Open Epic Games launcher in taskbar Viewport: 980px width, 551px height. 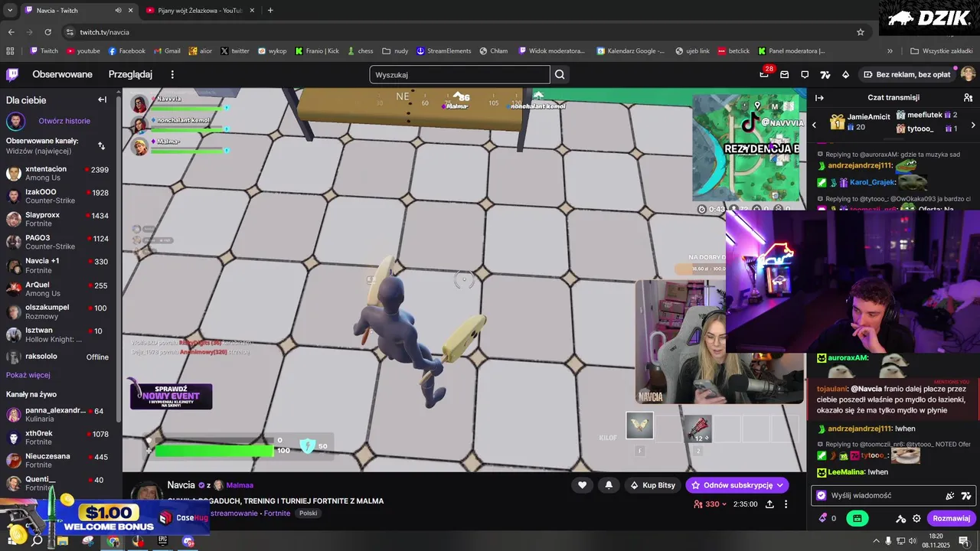pos(163,540)
